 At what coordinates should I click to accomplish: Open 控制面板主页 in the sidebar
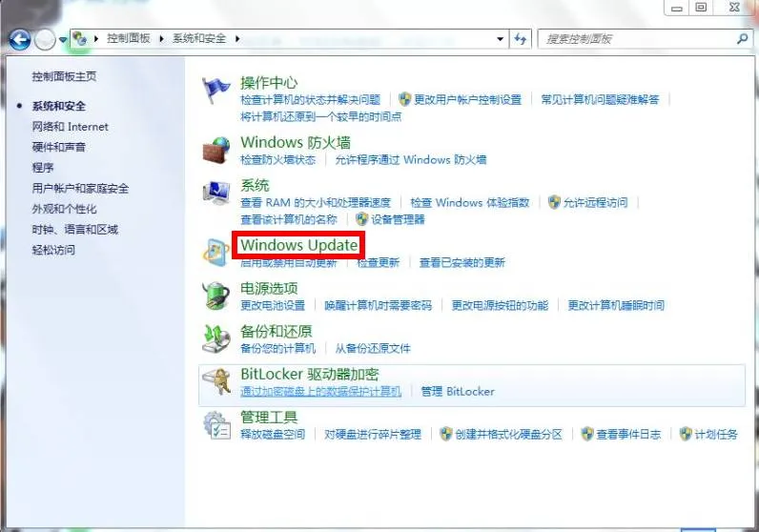pos(65,76)
